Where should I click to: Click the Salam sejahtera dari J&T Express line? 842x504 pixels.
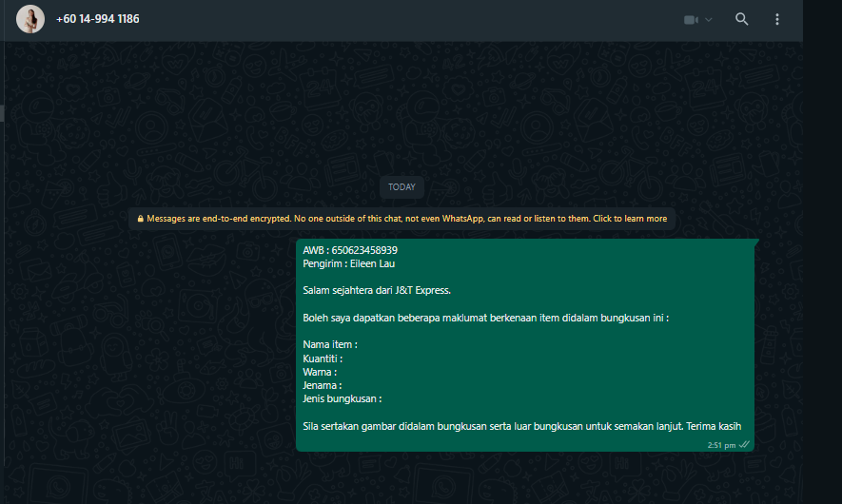click(377, 290)
